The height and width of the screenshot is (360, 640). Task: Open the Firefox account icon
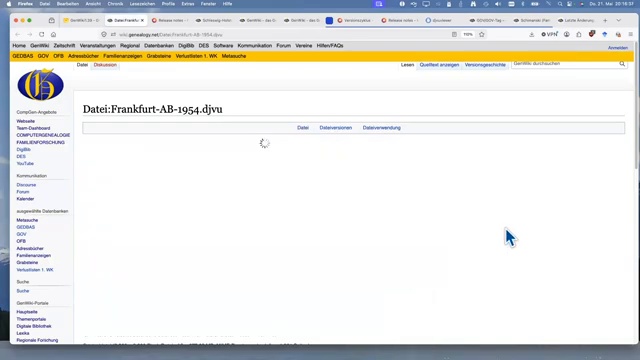pyautogui.click(x=567, y=35)
